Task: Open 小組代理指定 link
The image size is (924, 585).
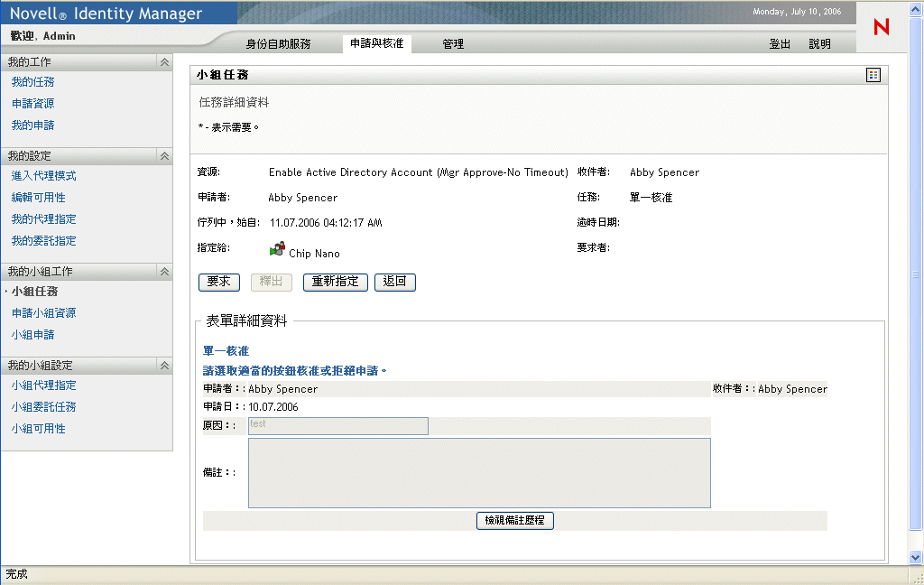Action: (x=43, y=385)
